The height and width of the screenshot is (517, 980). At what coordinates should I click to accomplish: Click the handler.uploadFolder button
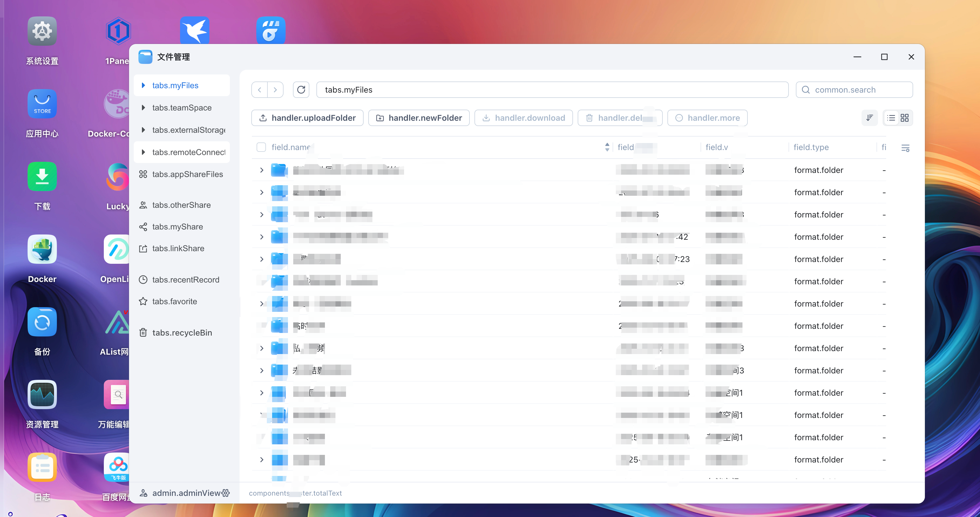[307, 118]
